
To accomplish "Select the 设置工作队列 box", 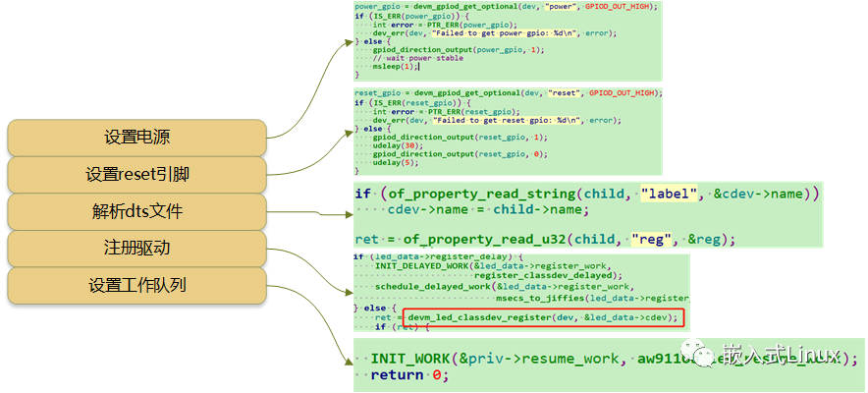I will pyautogui.click(x=136, y=286).
